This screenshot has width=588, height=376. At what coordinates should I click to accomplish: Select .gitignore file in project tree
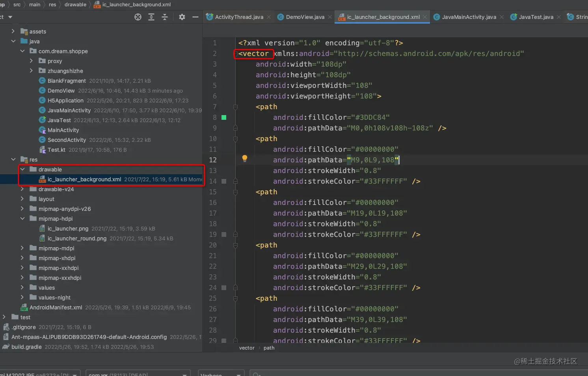[24, 327]
